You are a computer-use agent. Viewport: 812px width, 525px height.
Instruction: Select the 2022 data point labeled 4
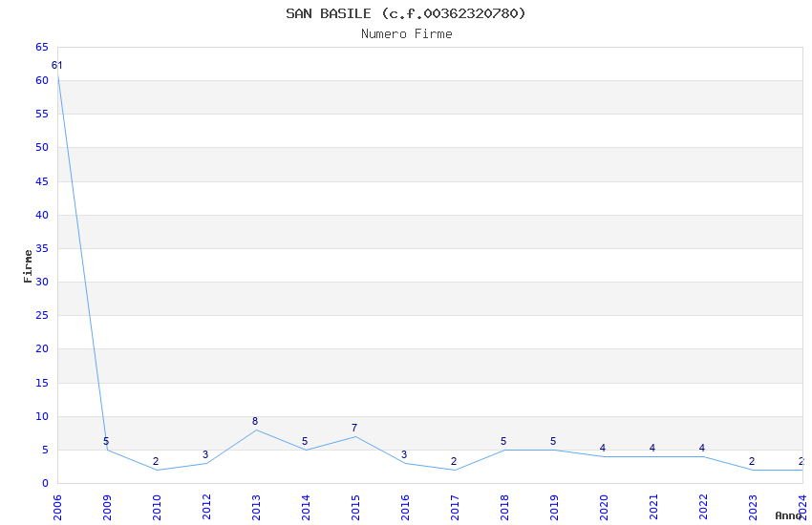click(702, 449)
